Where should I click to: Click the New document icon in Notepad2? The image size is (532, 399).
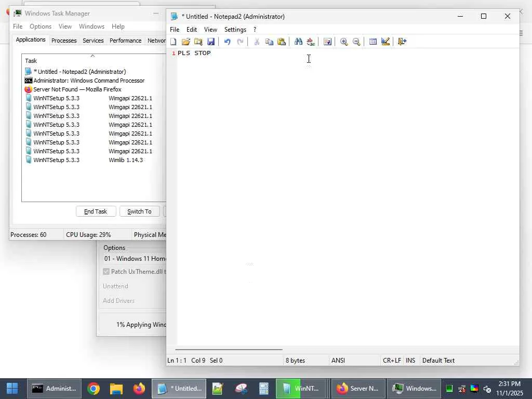pyautogui.click(x=174, y=42)
